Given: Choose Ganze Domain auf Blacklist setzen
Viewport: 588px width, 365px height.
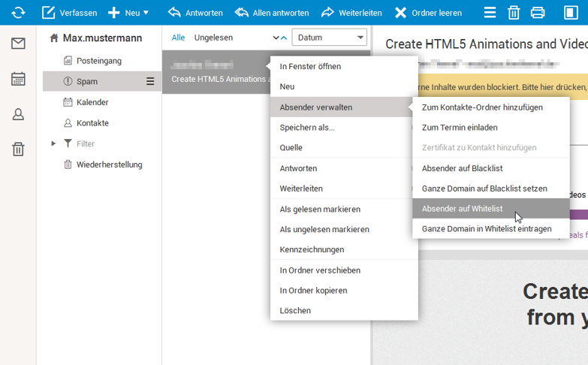Looking at the screenshot, I should point(484,189).
